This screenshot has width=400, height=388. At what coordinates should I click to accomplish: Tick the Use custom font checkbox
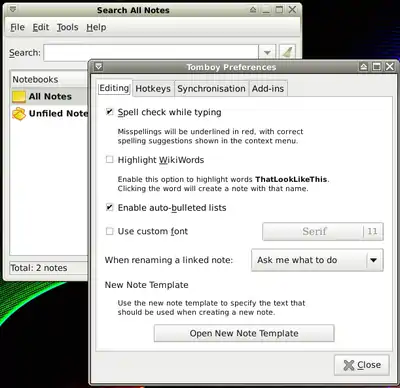[109, 231]
